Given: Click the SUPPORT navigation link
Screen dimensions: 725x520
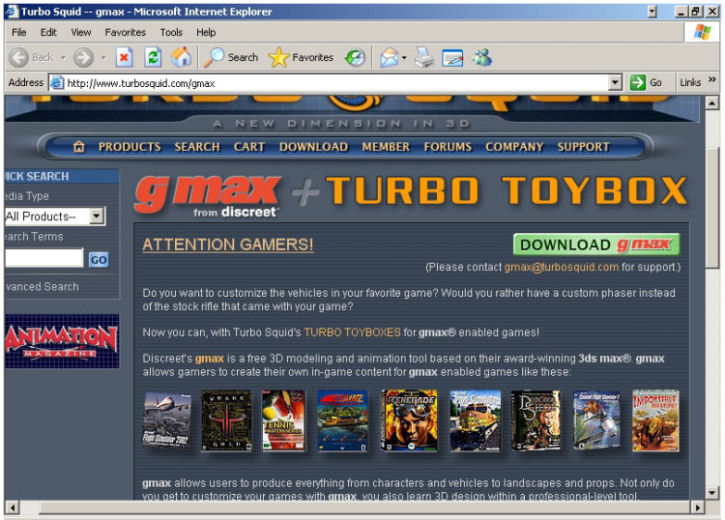Looking at the screenshot, I should coord(583,147).
